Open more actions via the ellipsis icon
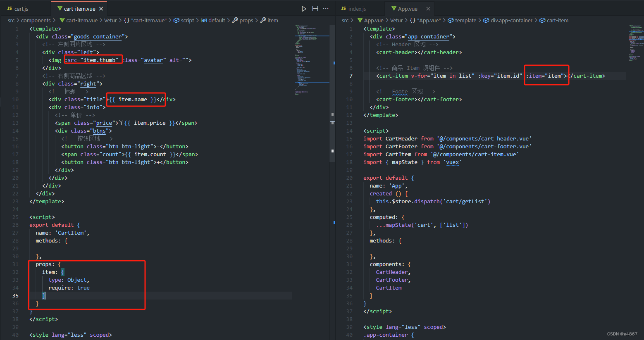The height and width of the screenshot is (340, 644). (x=326, y=8)
